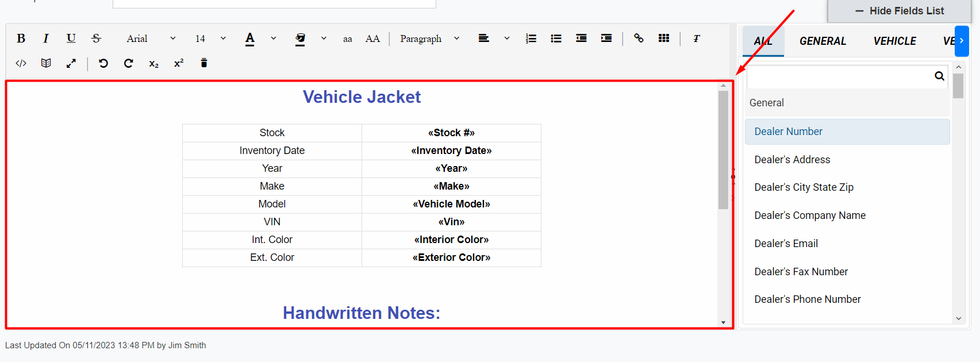
Task: Click the «Year» merge field
Action: coord(451,168)
